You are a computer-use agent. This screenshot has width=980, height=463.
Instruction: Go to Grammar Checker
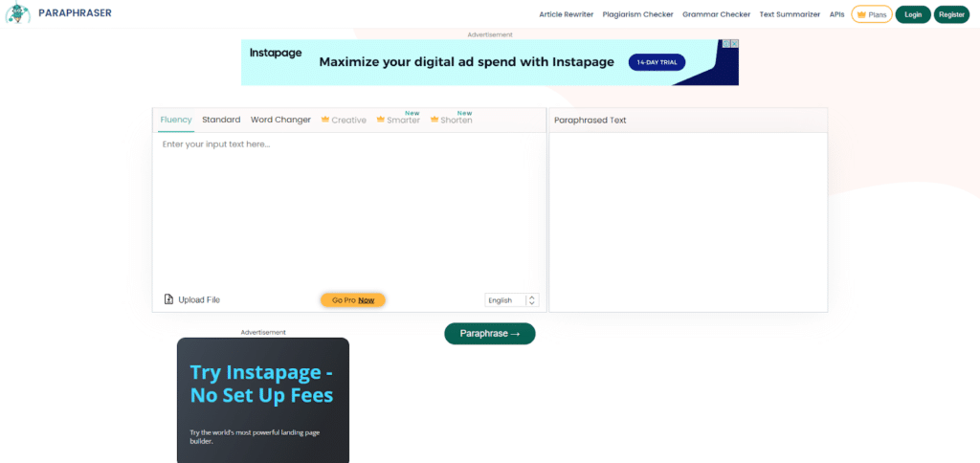(x=716, y=14)
